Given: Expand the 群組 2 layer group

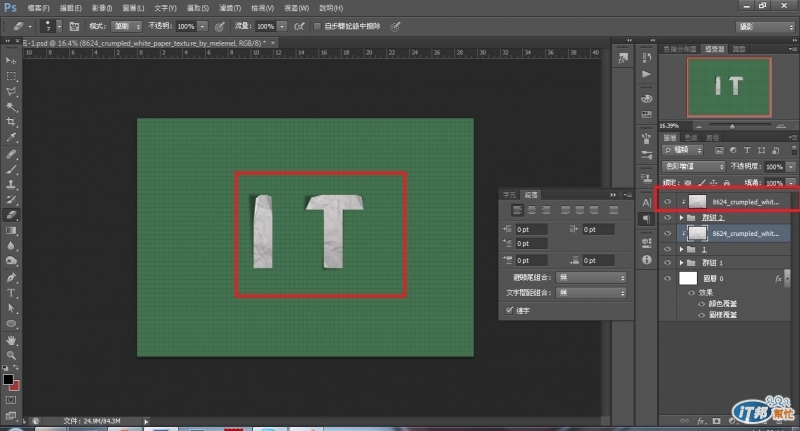Looking at the screenshot, I should pyautogui.click(x=681, y=217).
